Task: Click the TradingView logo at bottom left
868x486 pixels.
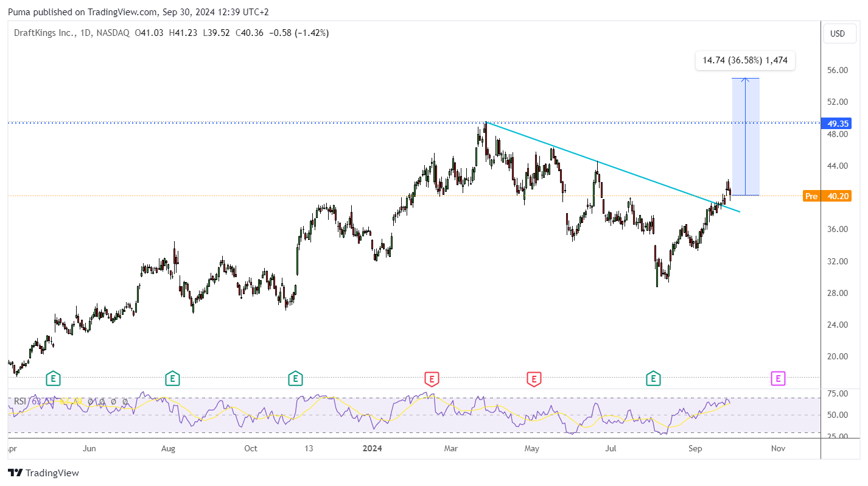Action: (43, 473)
